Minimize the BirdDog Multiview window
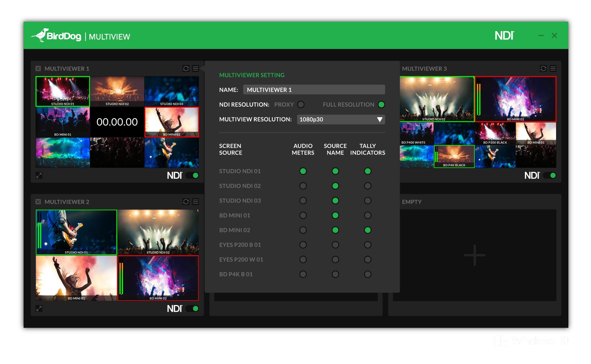The image size is (591, 364). [541, 36]
